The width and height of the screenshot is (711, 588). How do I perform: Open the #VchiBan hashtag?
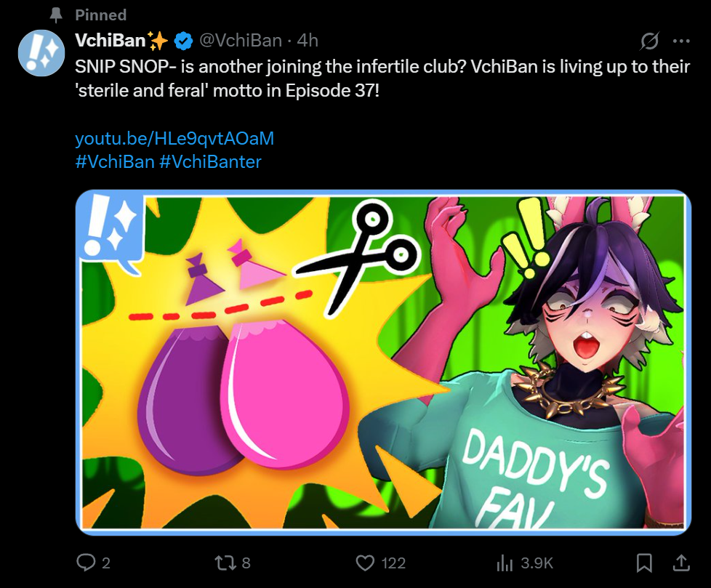pyautogui.click(x=115, y=162)
